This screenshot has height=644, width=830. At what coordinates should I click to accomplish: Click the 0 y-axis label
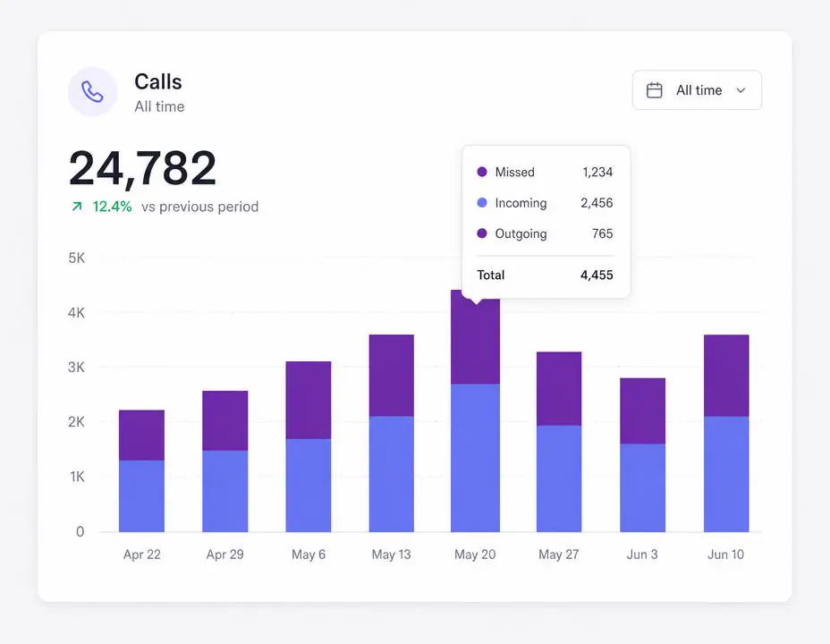[80, 531]
